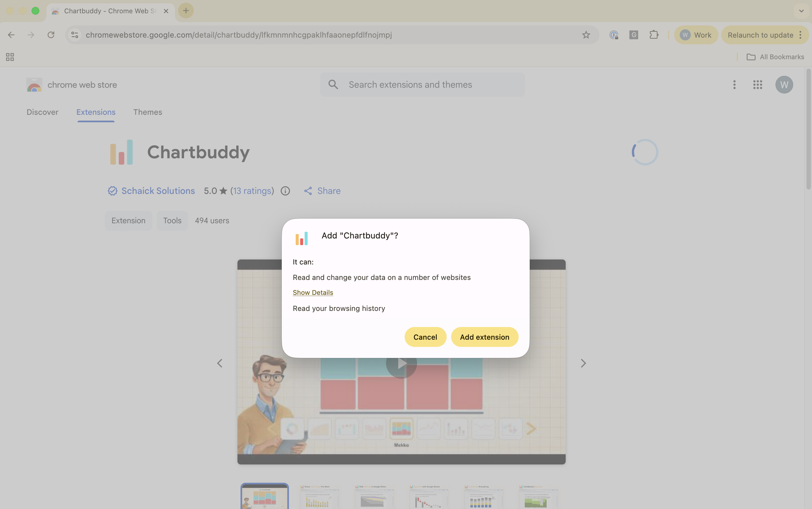Click the search magnifier in the search bar
This screenshot has height=509, width=812.
333,84
